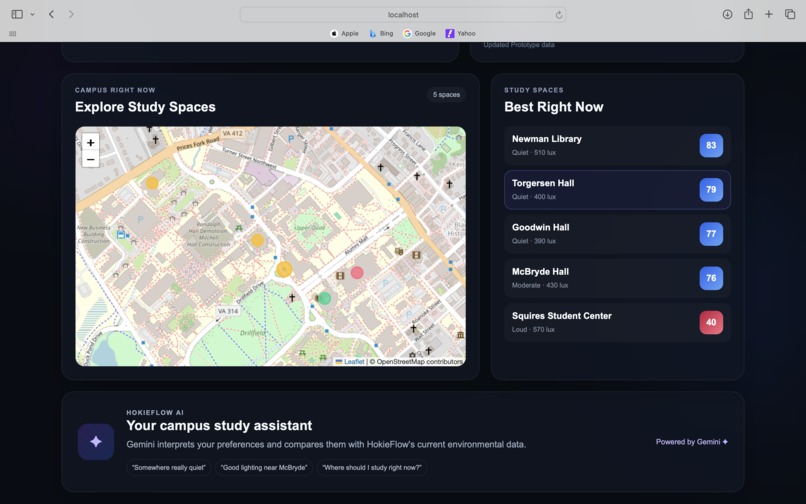Open the Google bookmark
This screenshot has height=504, width=806.
[x=419, y=33]
